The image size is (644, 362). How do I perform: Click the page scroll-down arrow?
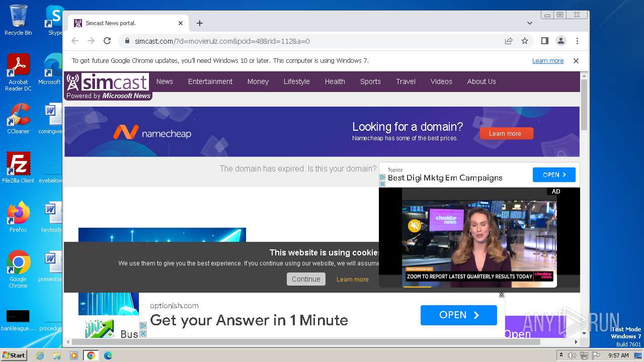click(x=584, y=333)
